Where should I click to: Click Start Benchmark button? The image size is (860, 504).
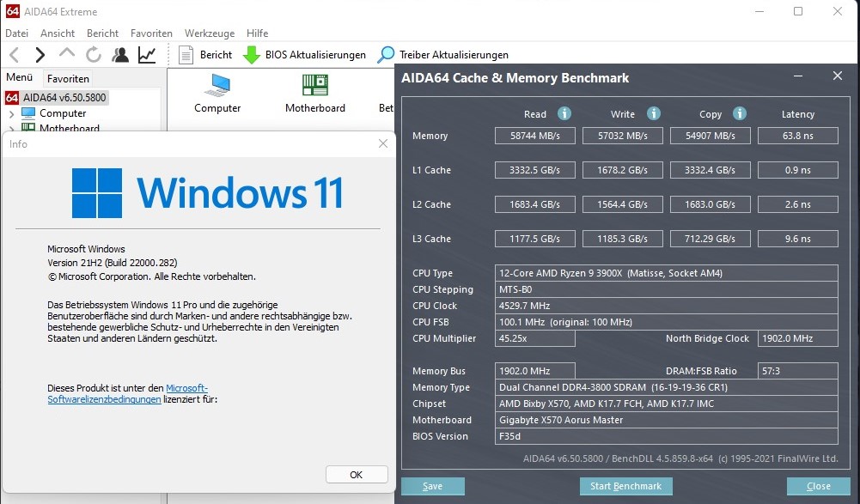(x=625, y=486)
